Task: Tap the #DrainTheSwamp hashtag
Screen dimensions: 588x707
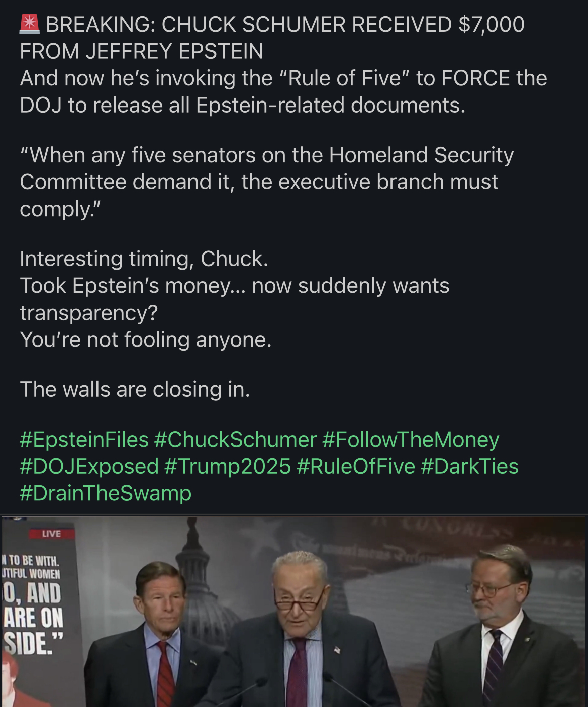Action: (x=106, y=493)
